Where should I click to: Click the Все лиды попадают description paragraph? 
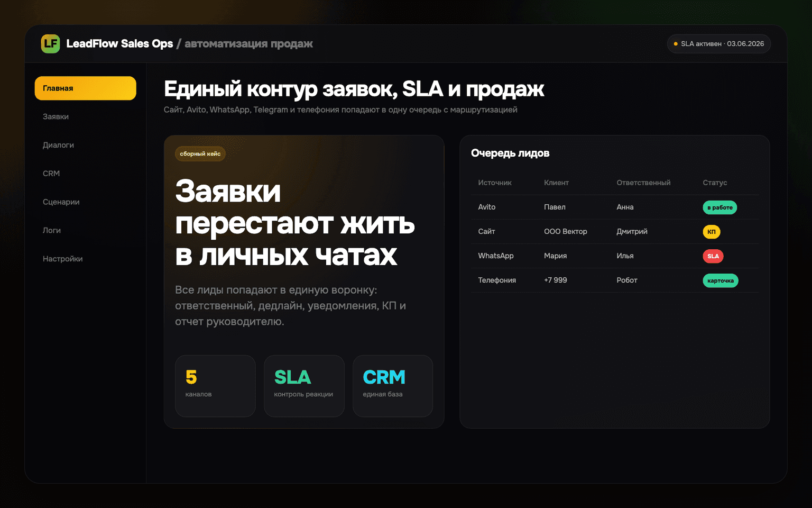290,306
